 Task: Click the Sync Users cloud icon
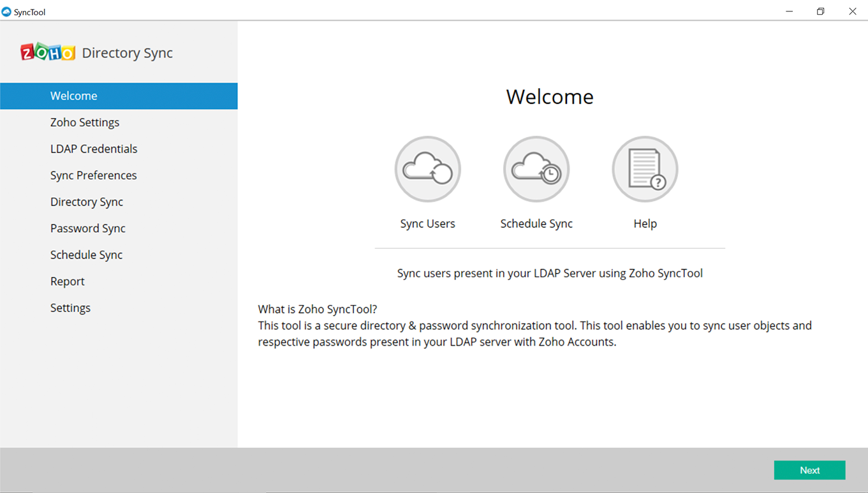click(427, 169)
